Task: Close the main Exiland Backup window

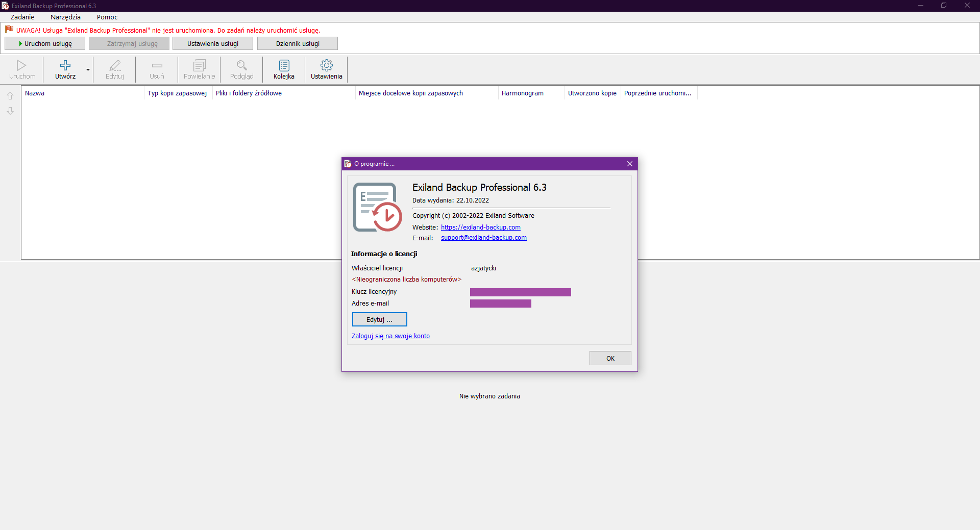Action: point(967,6)
